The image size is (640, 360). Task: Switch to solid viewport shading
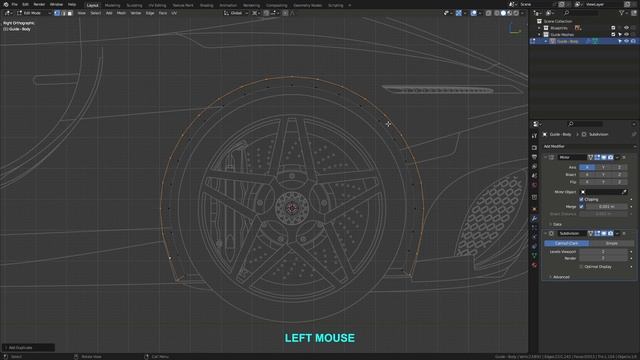[503, 13]
